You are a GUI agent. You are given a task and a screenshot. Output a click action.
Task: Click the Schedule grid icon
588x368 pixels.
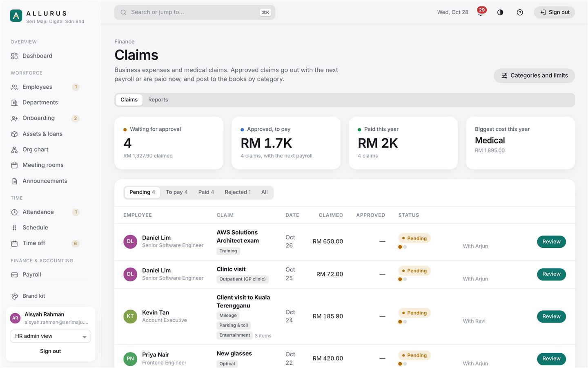tap(14, 228)
